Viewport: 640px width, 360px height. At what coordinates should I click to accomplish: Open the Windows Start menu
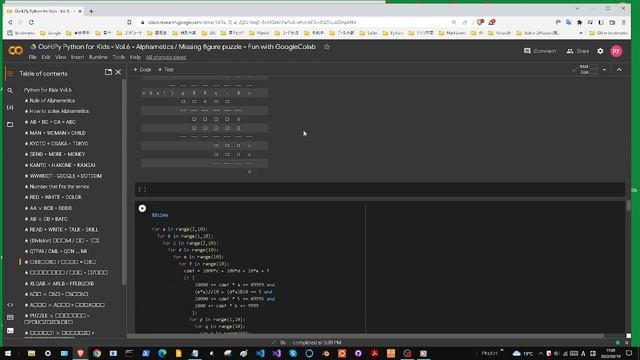(8, 353)
